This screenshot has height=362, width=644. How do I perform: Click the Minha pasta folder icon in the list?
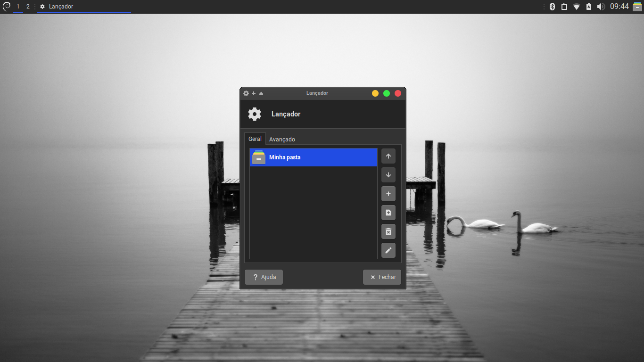coord(259,157)
